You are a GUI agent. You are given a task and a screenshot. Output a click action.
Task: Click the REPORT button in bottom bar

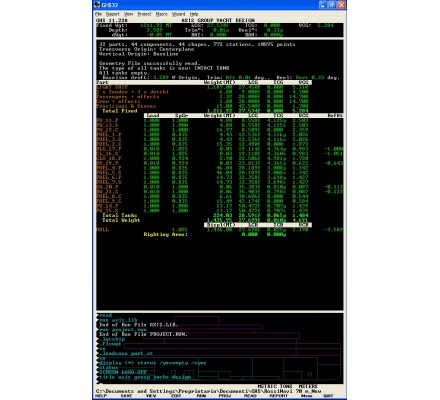click(x=278, y=396)
